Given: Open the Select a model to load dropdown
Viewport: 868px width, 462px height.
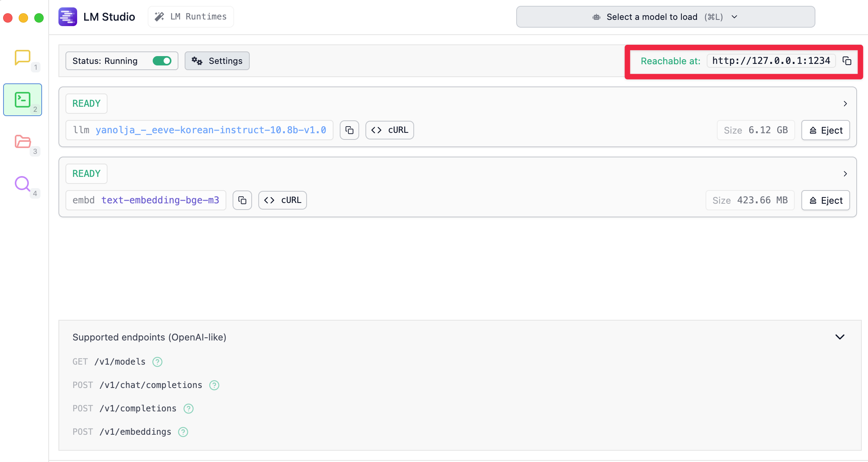Looking at the screenshot, I should pos(665,17).
